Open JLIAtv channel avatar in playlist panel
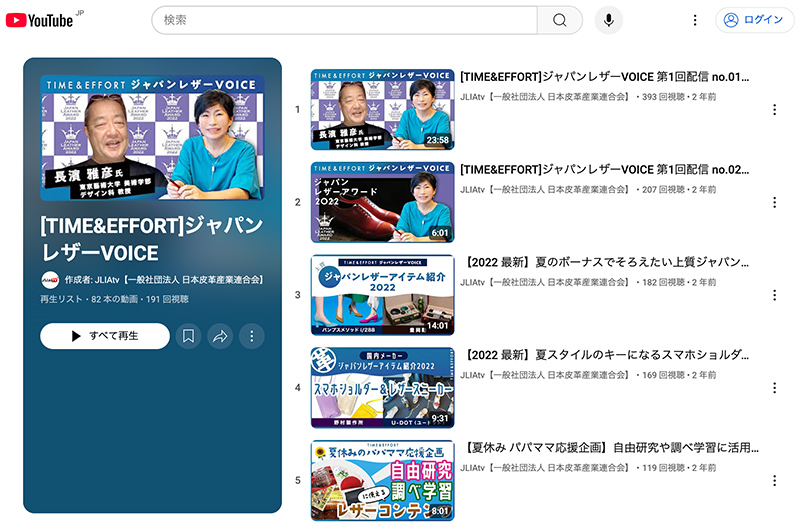This screenshot has height=530, width=800. coord(49,280)
